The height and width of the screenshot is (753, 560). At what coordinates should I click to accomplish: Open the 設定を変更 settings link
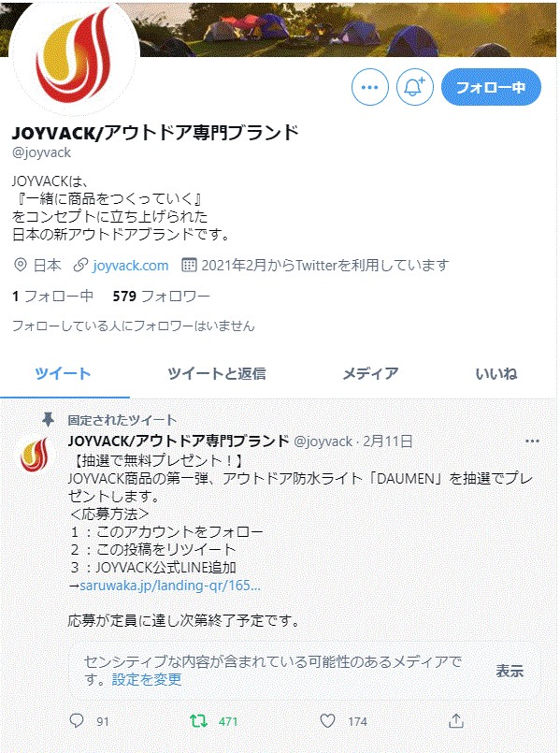(147, 679)
